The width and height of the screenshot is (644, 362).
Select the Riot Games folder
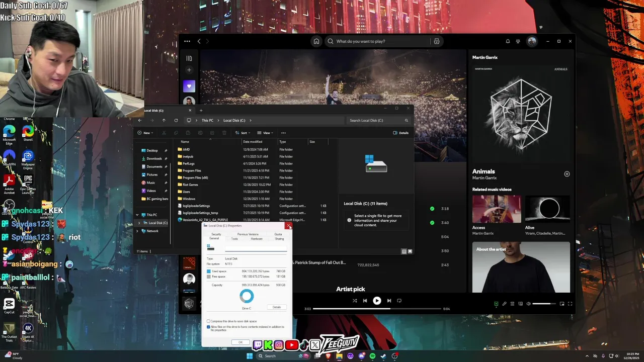point(190,185)
